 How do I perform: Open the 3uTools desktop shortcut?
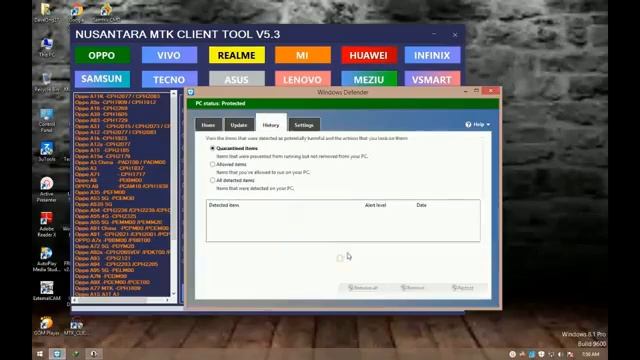click(x=47, y=151)
